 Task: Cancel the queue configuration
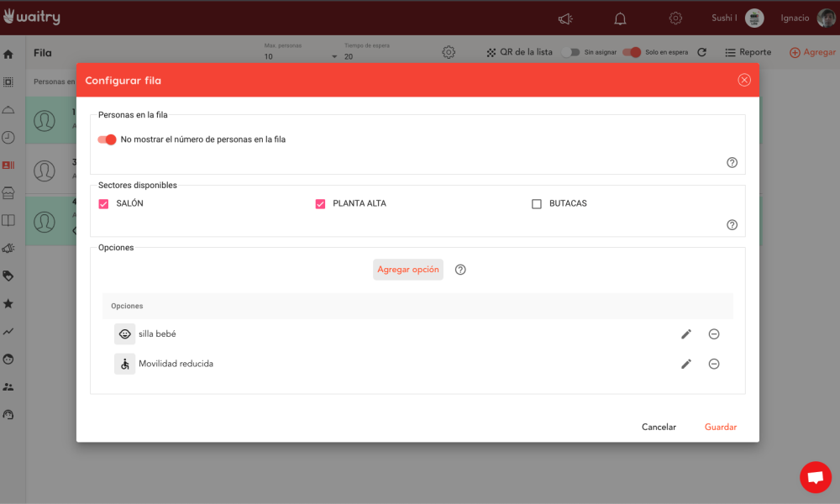point(659,427)
